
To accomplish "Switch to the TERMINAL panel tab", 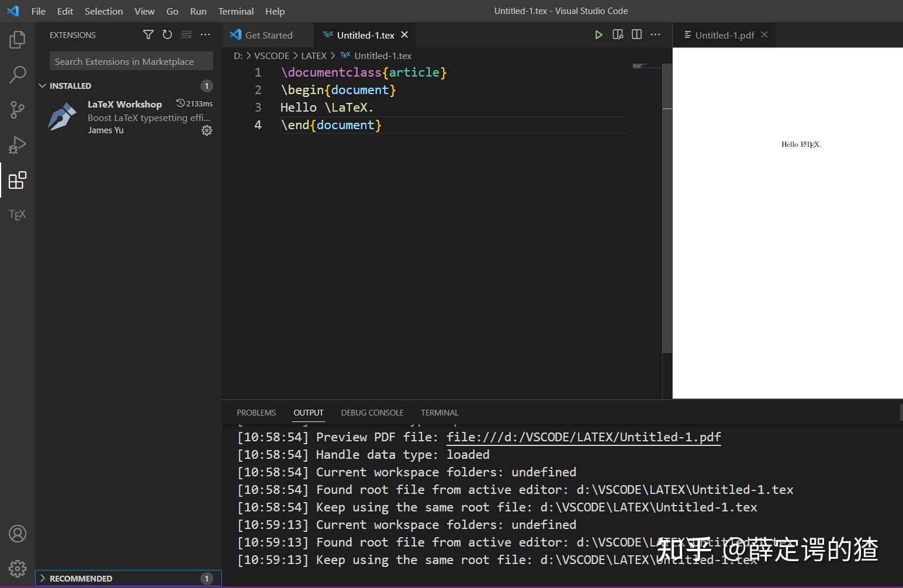I will 440,413.
